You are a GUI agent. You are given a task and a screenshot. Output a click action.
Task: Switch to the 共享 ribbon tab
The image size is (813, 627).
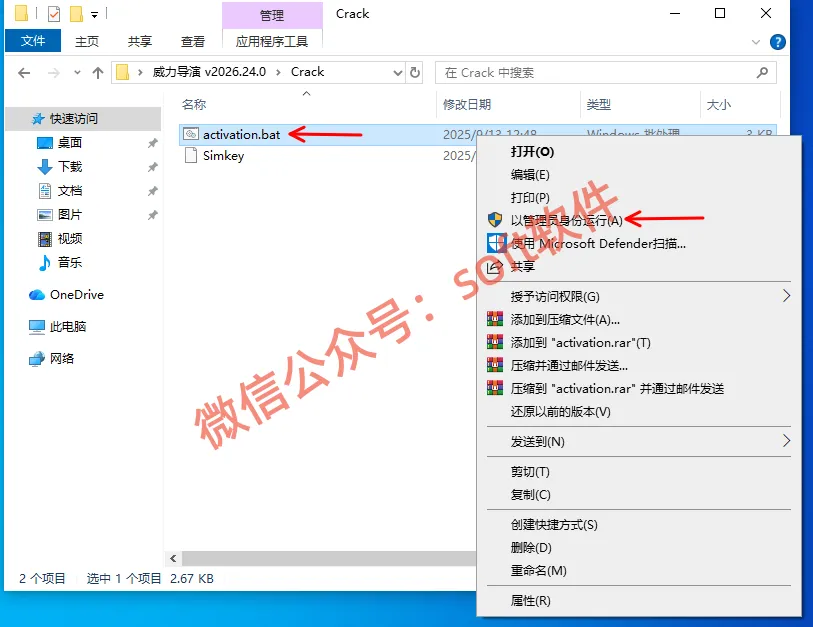click(x=139, y=41)
